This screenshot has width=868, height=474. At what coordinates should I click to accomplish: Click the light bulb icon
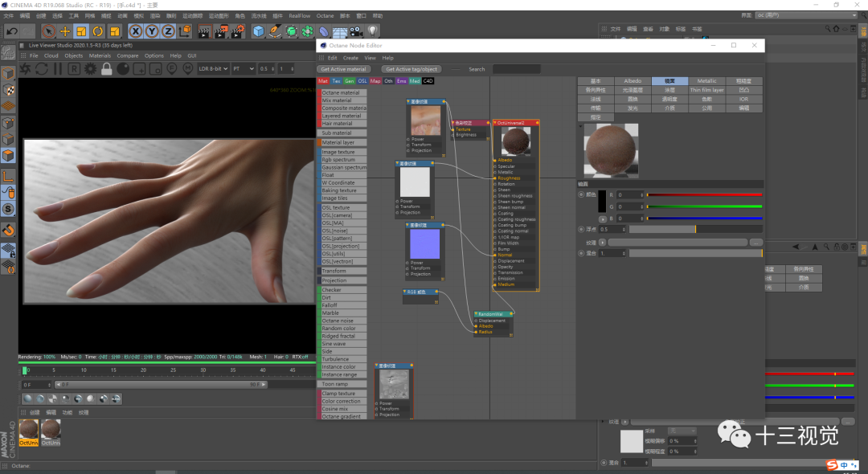pos(373,31)
